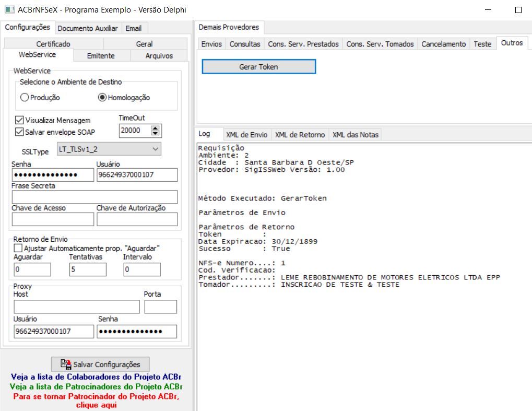Select the Demais Provedores tab
The width and height of the screenshot is (532, 411).
click(229, 27)
